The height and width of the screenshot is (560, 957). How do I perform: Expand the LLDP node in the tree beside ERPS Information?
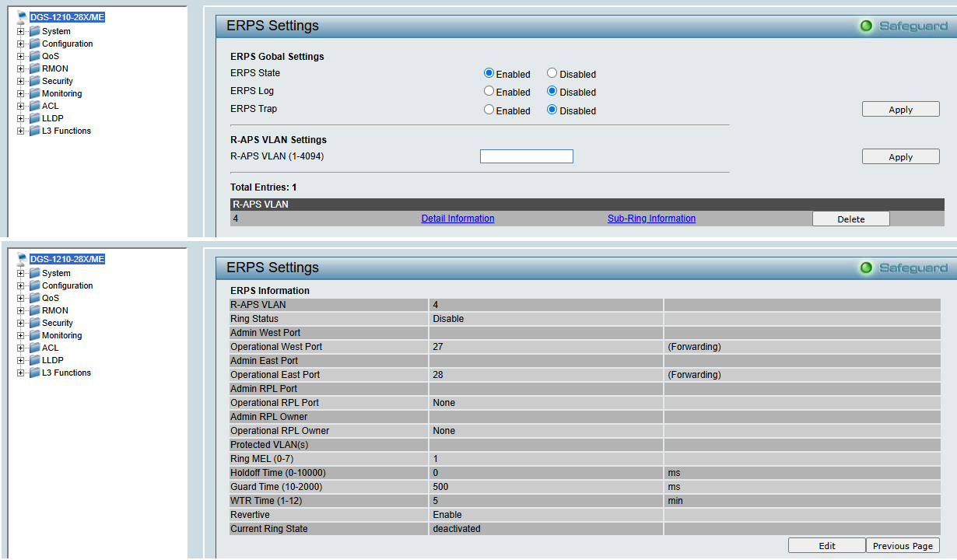20,361
